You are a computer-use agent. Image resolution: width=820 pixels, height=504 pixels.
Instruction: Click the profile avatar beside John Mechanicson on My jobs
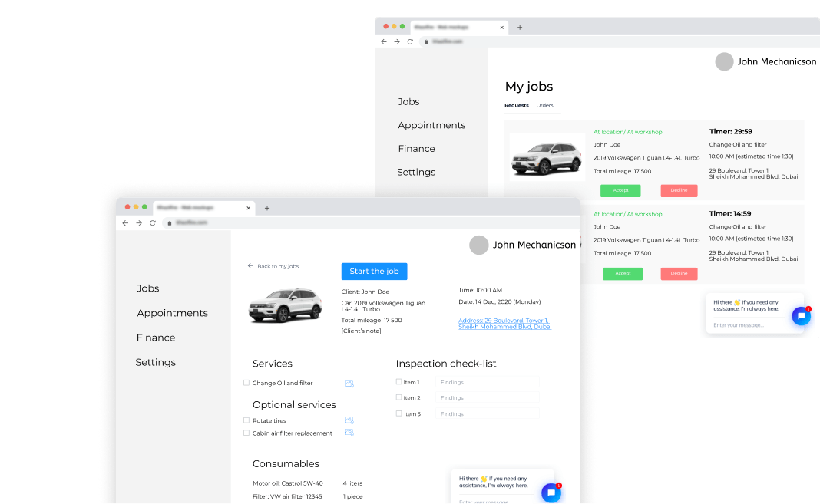(724, 62)
